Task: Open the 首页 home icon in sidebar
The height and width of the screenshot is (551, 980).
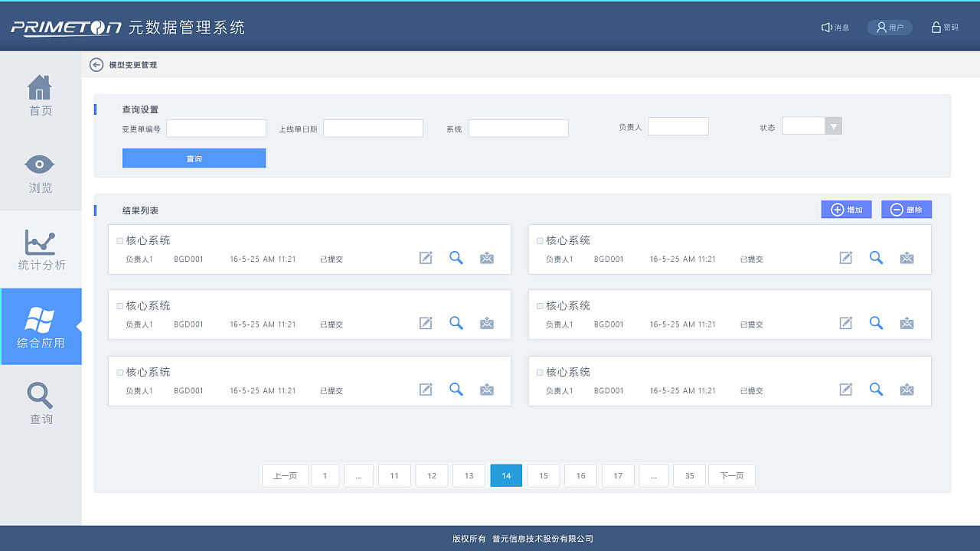Action: [40, 87]
